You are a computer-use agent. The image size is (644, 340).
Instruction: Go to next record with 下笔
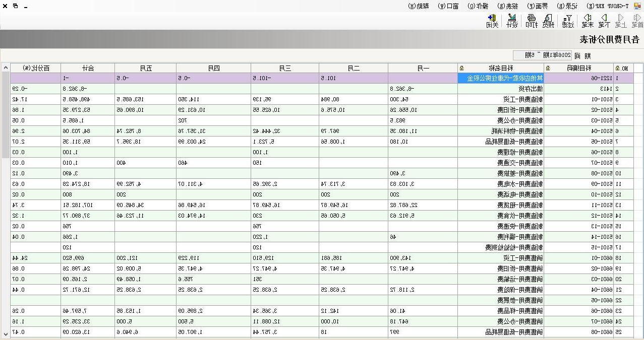point(604,21)
